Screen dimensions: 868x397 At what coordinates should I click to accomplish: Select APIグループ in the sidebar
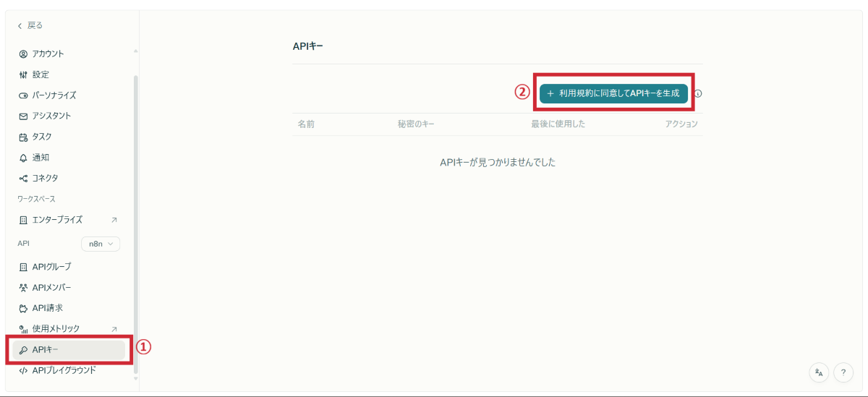point(51,267)
